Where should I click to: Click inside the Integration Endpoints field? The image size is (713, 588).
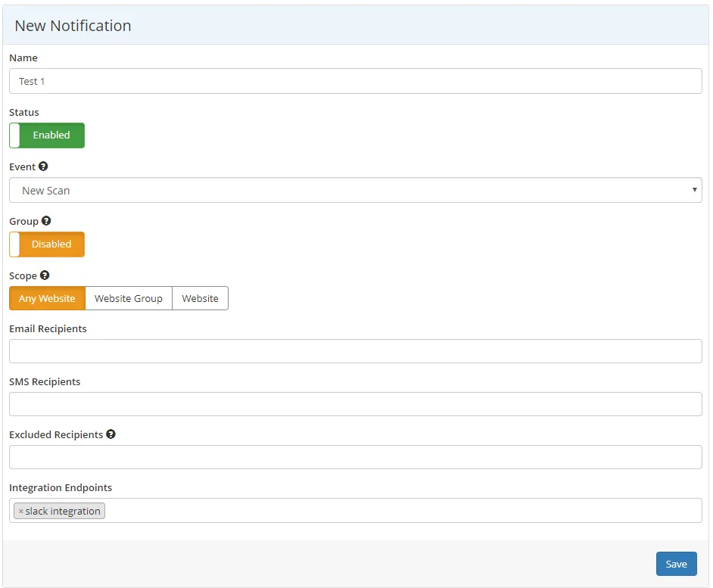pyautogui.click(x=356, y=510)
